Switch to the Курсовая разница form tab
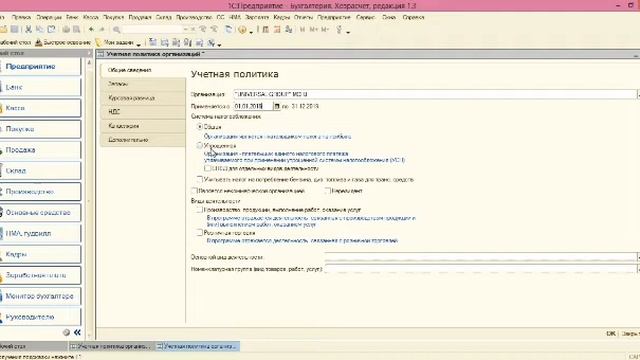This screenshot has width=640, height=360. 142,98
